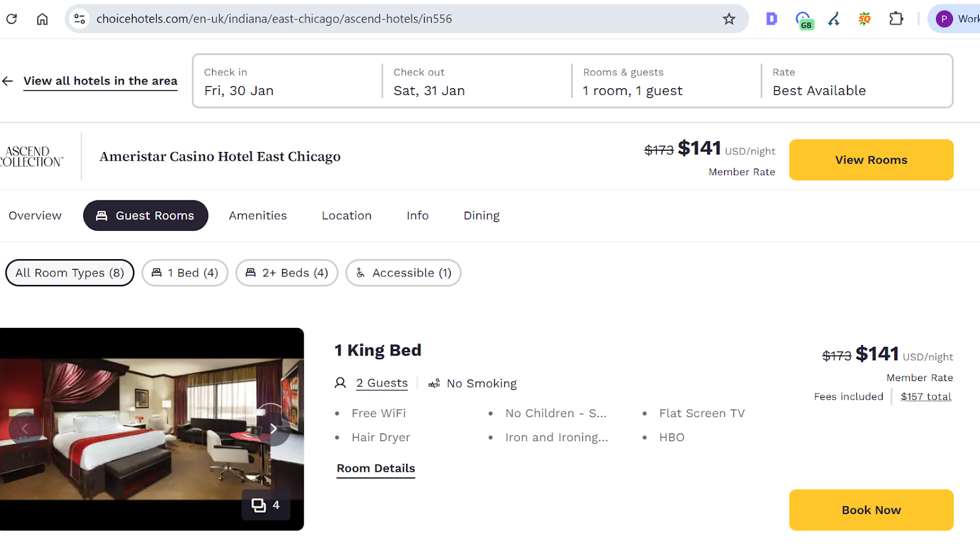Image resolution: width=980 pixels, height=549 pixels.
Task: Open the dark scissor-shaped extension icon
Action: point(834,19)
